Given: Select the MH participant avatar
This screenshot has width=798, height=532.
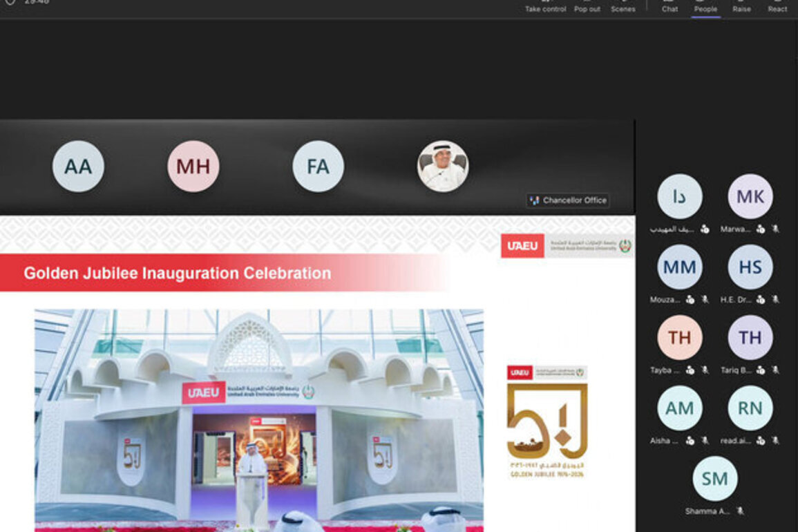Looking at the screenshot, I should point(193,167).
